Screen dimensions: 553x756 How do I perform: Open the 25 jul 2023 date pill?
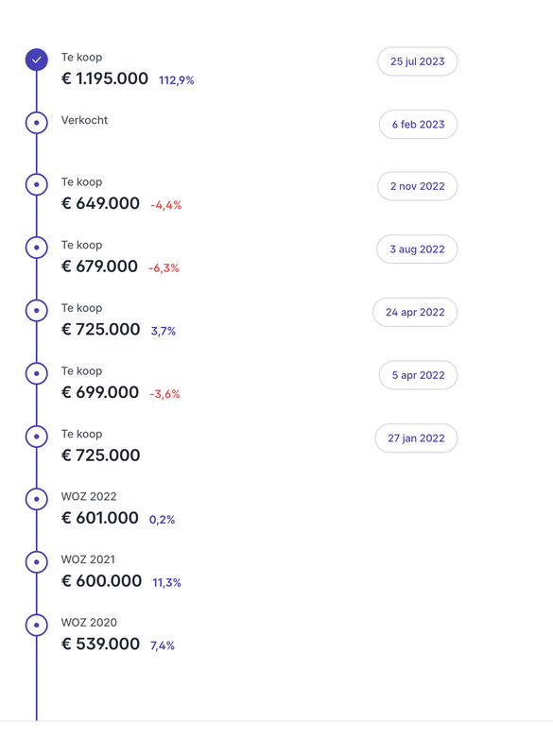(x=417, y=60)
